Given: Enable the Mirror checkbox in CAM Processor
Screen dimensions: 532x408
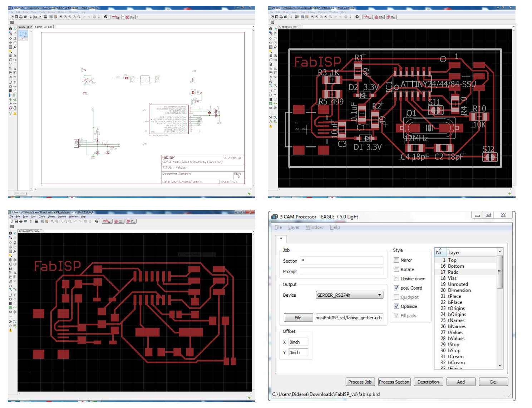Looking at the screenshot, I should (396, 260).
